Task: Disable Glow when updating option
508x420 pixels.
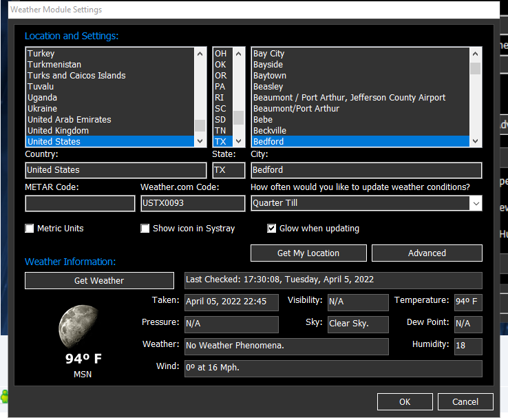Action: coord(272,229)
